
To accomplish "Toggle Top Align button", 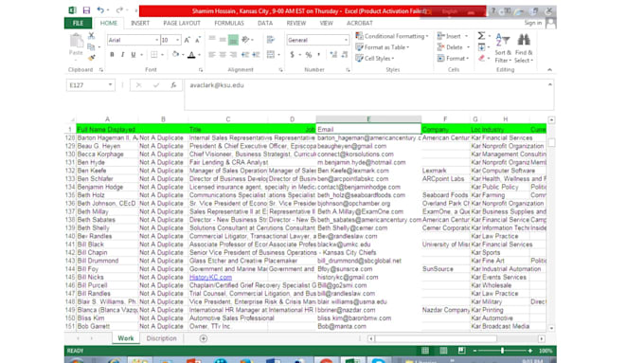I will click(x=212, y=40).
